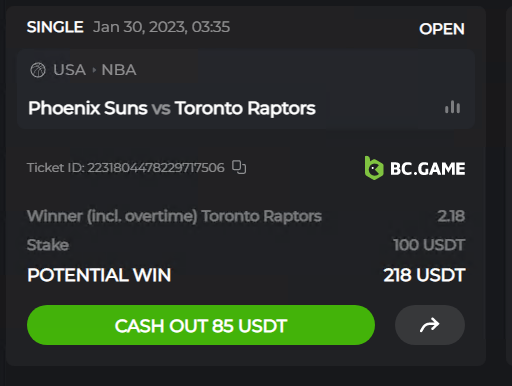Cash out 85 USDT

click(201, 325)
